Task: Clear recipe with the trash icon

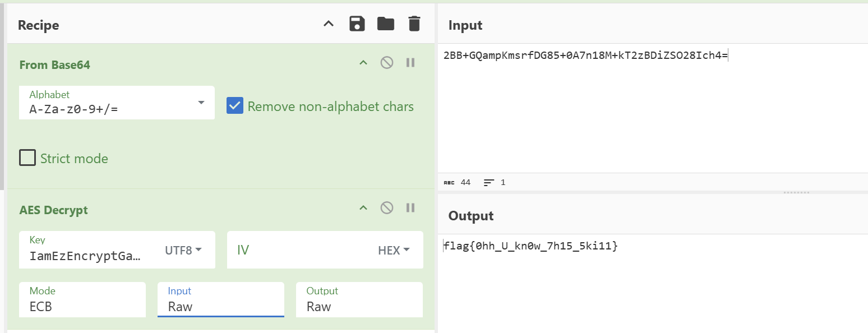Action: (x=414, y=24)
